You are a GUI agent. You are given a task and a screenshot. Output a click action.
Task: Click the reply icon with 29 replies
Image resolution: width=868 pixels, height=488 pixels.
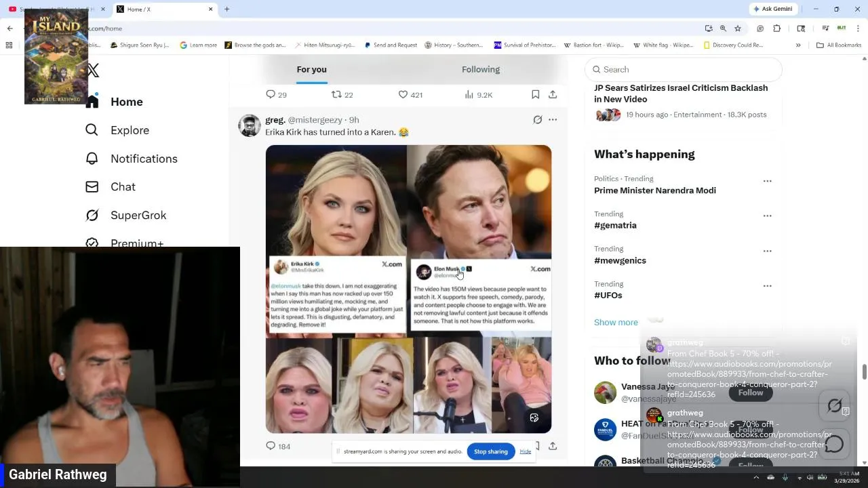[271, 94]
